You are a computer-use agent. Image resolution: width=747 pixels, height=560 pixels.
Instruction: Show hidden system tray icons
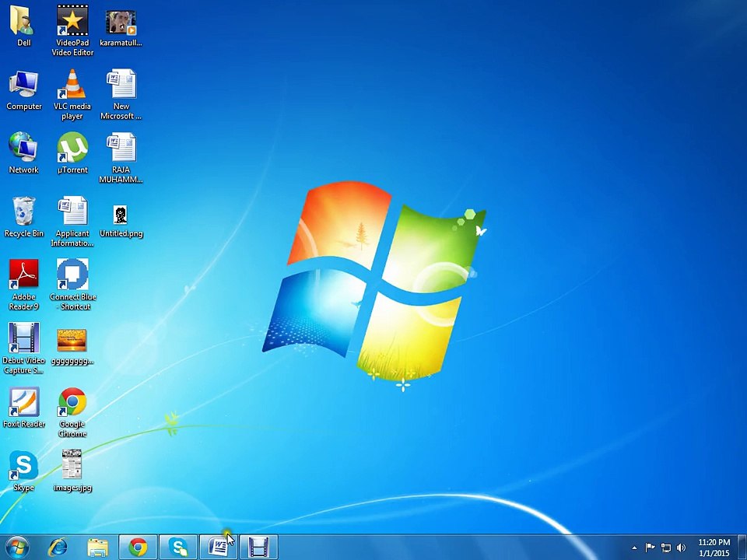click(x=634, y=548)
